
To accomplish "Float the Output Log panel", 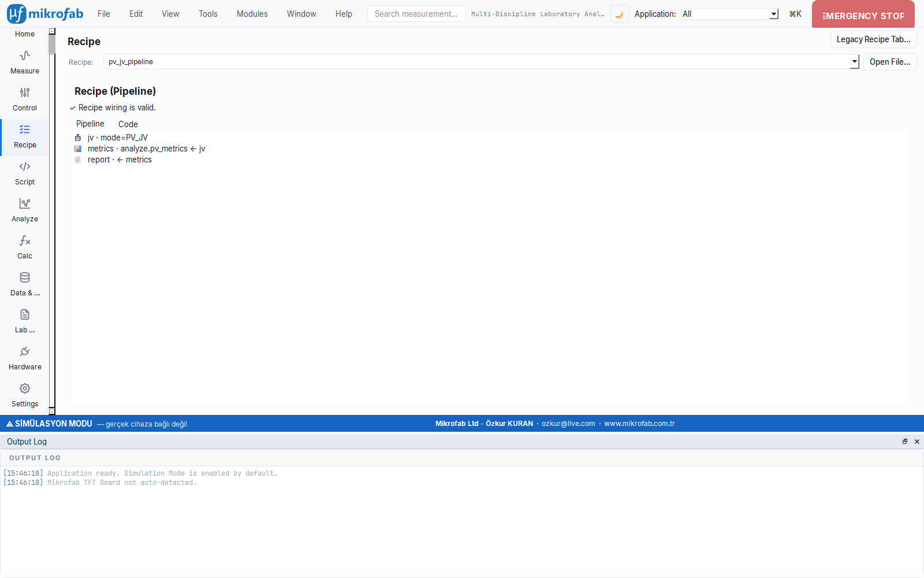I will point(905,442).
